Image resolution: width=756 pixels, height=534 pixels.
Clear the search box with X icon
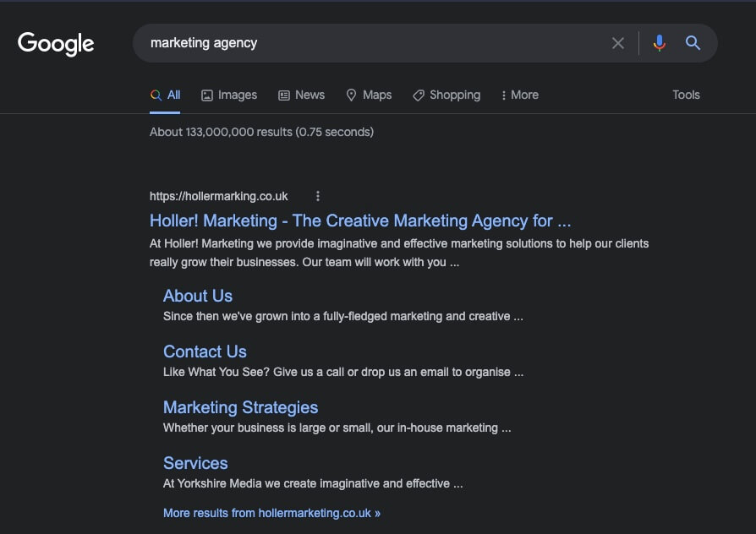pyautogui.click(x=617, y=43)
